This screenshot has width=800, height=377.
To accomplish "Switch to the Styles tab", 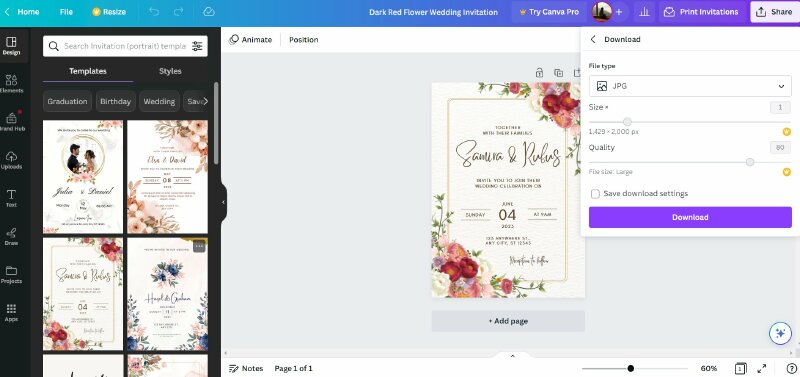I will [x=170, y=71].
